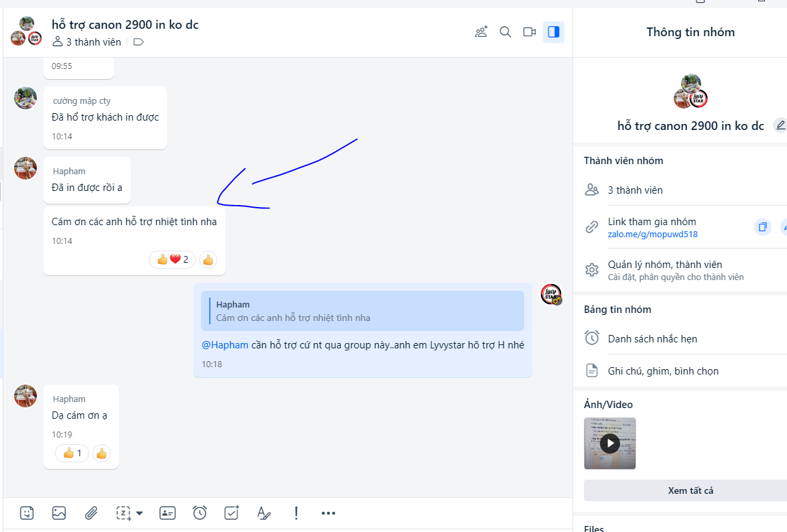Toggle thumbs-up reaction on "Dạ cám ơn ạ"
Viewport: 787px width, 532px height.
(x=101, y=454)
